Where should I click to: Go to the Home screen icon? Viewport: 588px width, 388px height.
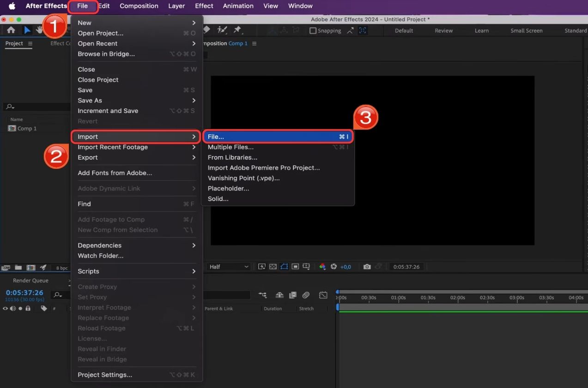pyautogui.click(x=11, y=30)
